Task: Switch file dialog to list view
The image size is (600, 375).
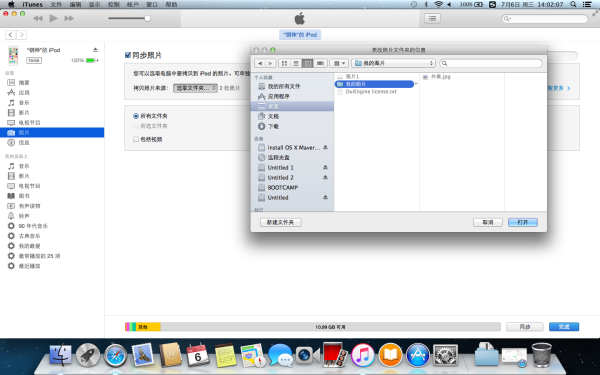Action: pos(296,63)
